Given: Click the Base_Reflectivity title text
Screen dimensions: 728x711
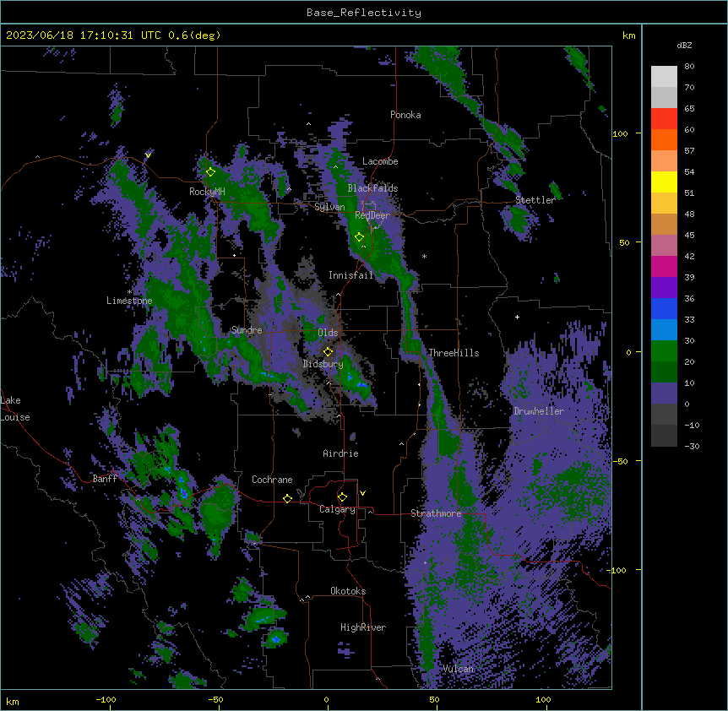Looking at the screenshot, I should pyautogui.click(x=364, y=13).
